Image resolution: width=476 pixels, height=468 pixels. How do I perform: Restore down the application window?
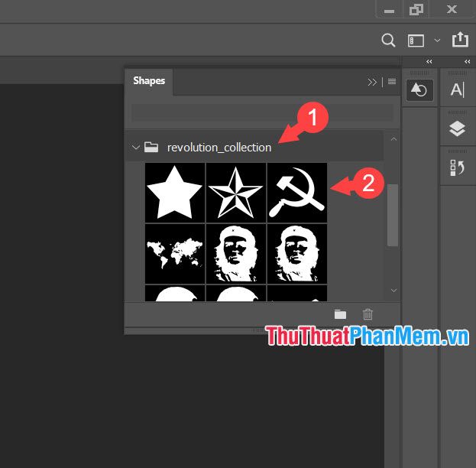[416, 9]
